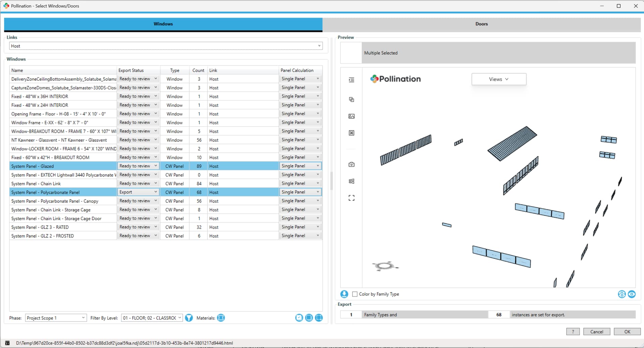Screen dimensions: 644x348
Task: Click the Materials icon button
Action: 221,318
